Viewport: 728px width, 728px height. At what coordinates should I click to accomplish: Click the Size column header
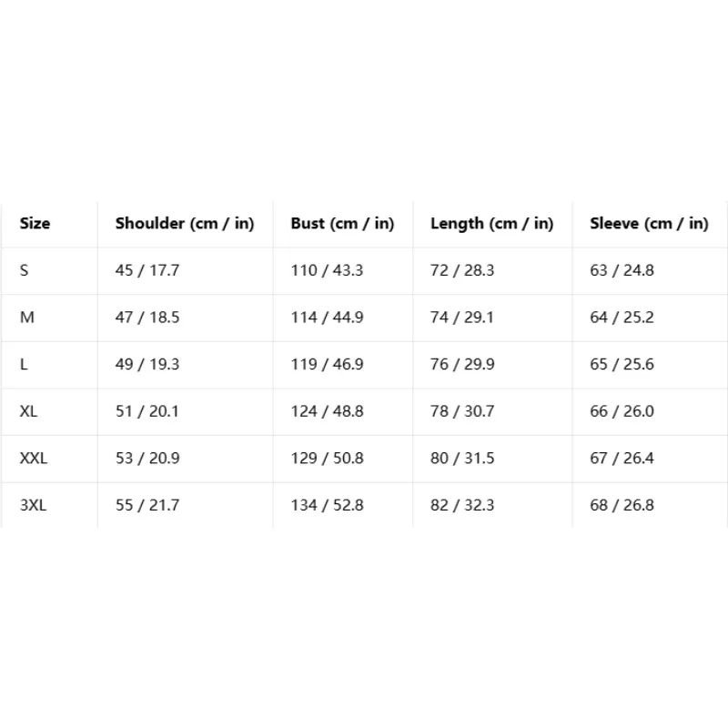point(35,223)
